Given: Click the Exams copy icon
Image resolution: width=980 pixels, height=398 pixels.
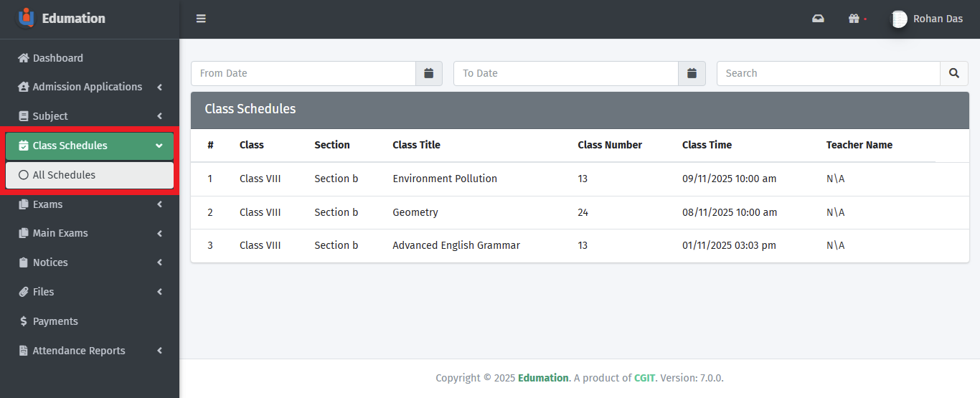Looking at the screenshot, I should point(24,204).
